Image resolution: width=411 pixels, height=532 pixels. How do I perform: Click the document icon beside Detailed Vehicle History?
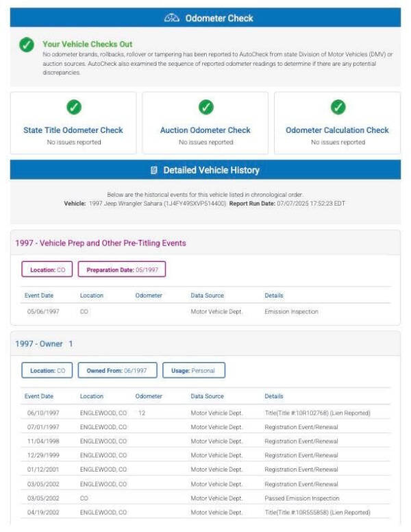(x=154, y=170)
